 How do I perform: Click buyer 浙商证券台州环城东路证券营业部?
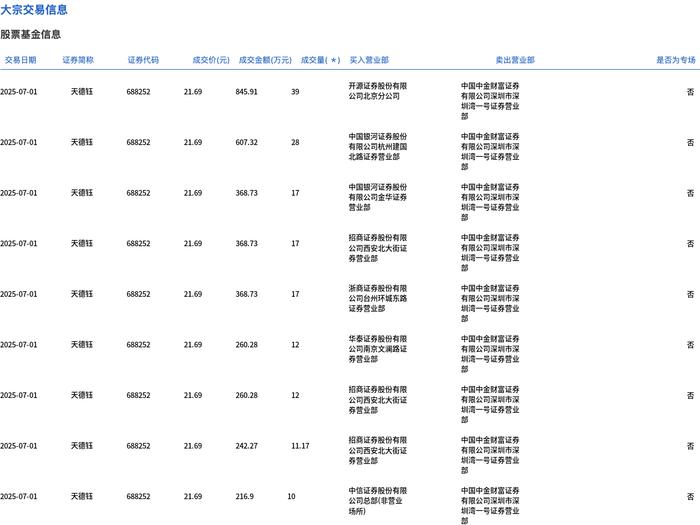378,298
